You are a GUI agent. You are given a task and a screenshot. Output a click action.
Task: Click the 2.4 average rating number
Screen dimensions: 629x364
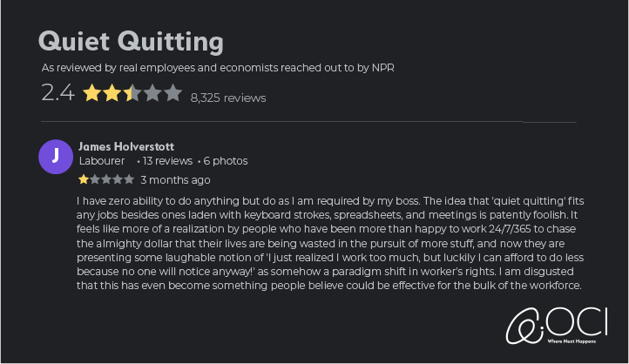[x=57, y=93]
